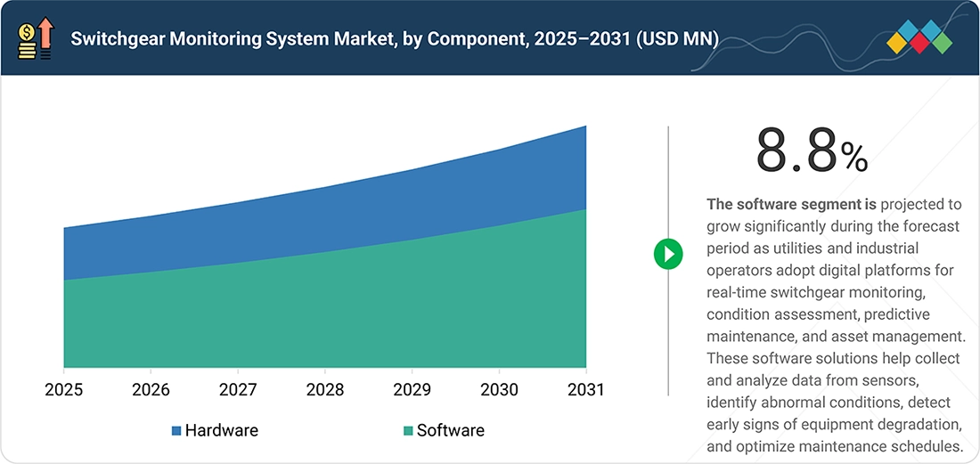Screen dimensions: 980x464
Task: Click the green play arrow button
Action: click(668, 254)
